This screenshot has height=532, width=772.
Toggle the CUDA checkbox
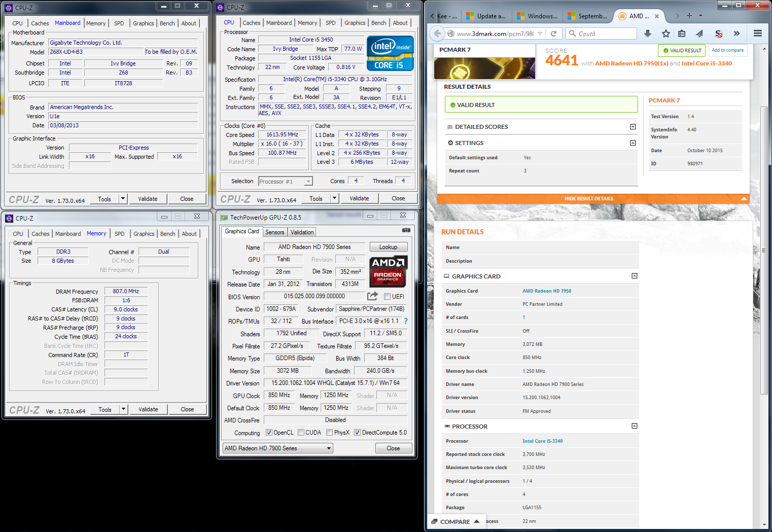pos(301,433)
